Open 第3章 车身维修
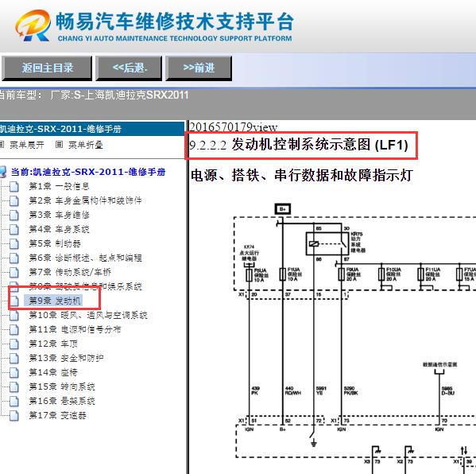The width and height of the screenshot is (476, 474). pos(59,215)
